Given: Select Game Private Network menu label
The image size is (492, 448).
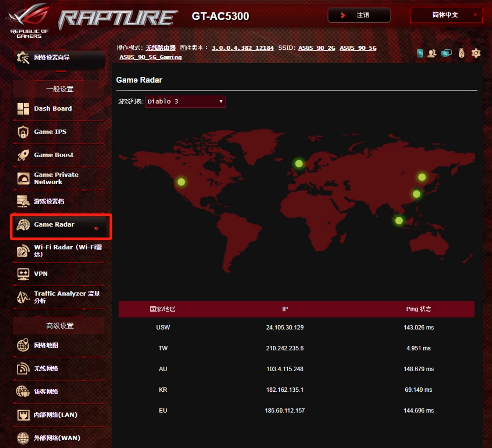Looking at the screenshot, I should click(x=56, y=178).
